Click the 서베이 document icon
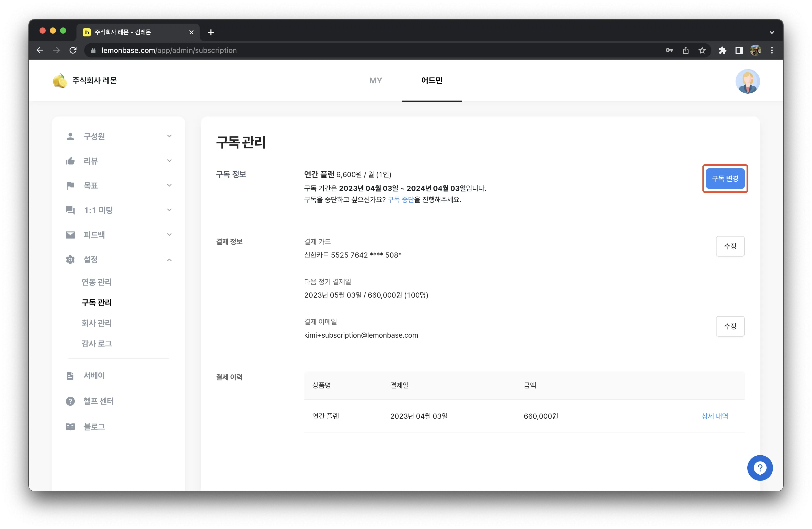This screenshot has height=529, width=812. tap(70, 376)
